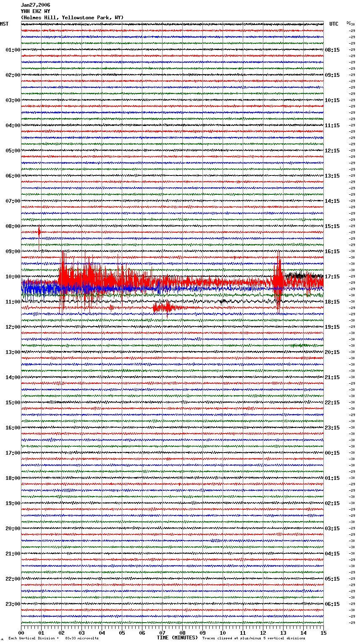Image resolution: width=357 pixels, height=644 pixels.
Task: Select the 01:00 MST time label
Action: 13,50
